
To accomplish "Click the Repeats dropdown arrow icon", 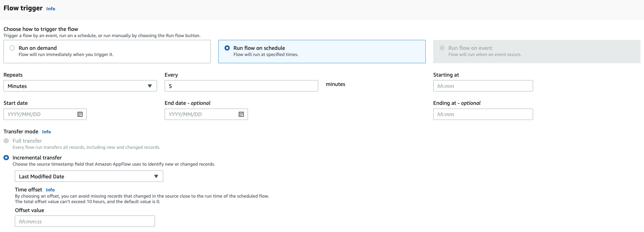I will click(150, 86).
